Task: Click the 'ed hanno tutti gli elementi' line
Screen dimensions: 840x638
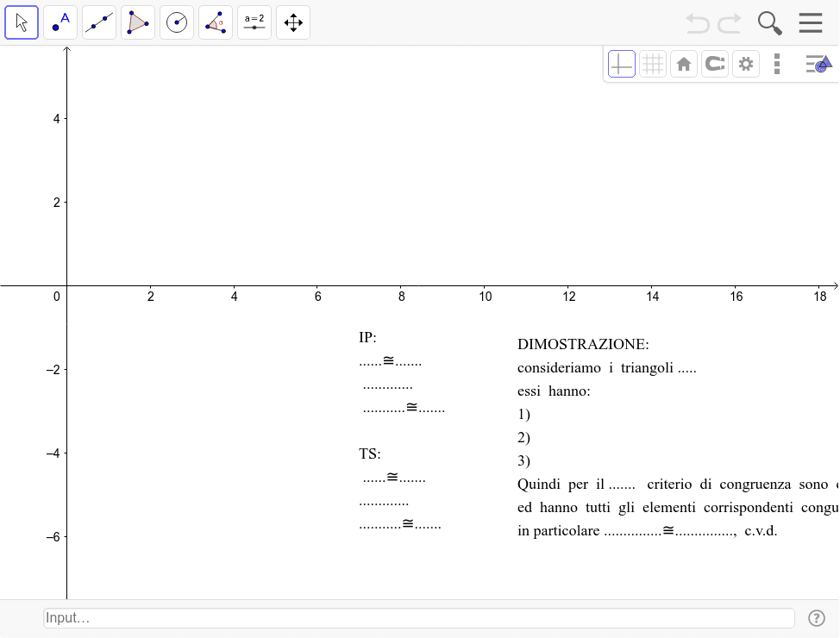Action: click(678, 507)
